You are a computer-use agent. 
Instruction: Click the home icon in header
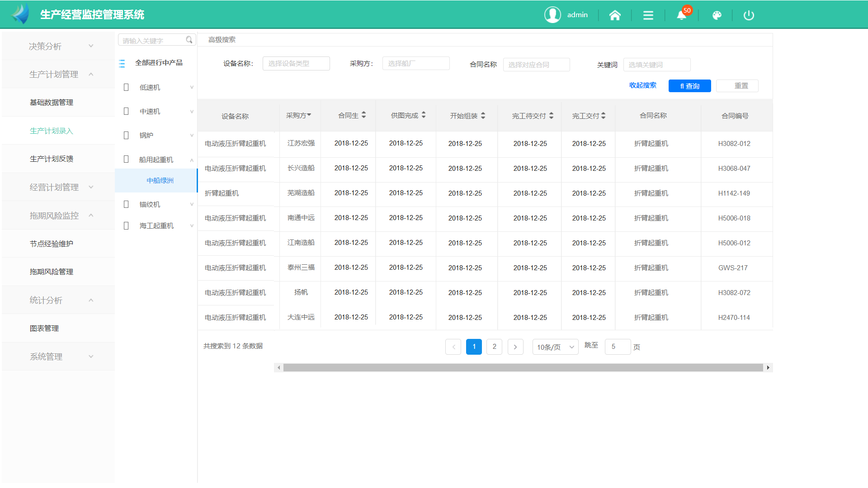[615, 15]
